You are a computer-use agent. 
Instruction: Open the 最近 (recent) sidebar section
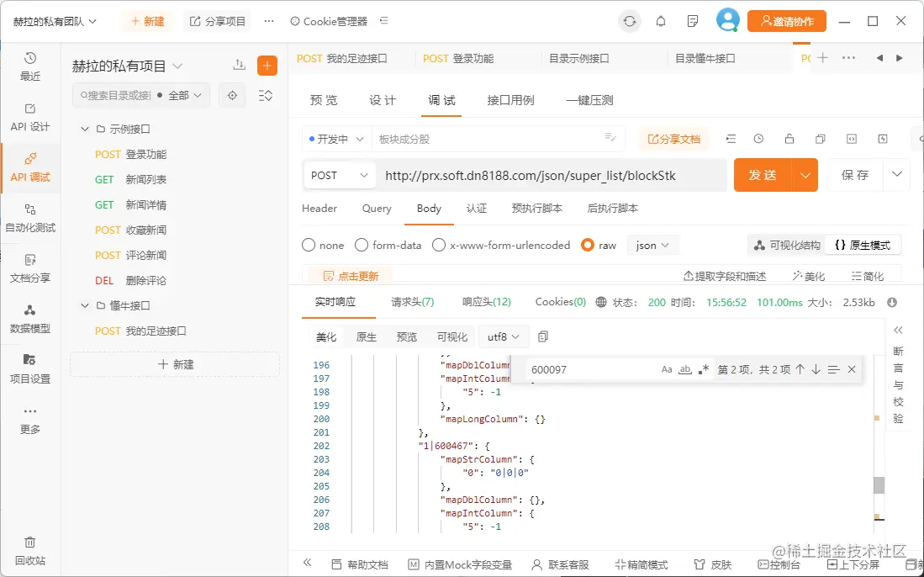pyautogui.click(x=30, y=66)
